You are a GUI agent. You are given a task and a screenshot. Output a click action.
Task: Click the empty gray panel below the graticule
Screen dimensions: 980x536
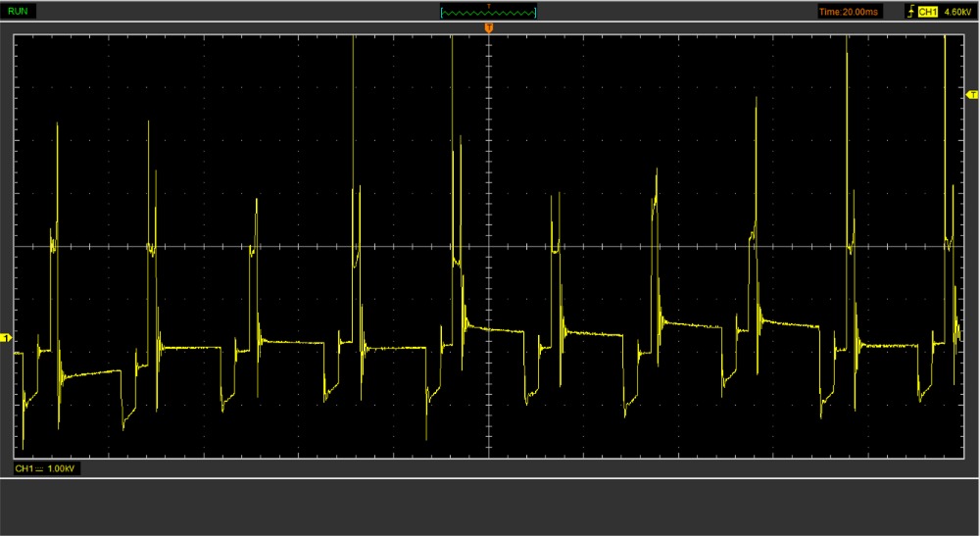click(490, 505)
